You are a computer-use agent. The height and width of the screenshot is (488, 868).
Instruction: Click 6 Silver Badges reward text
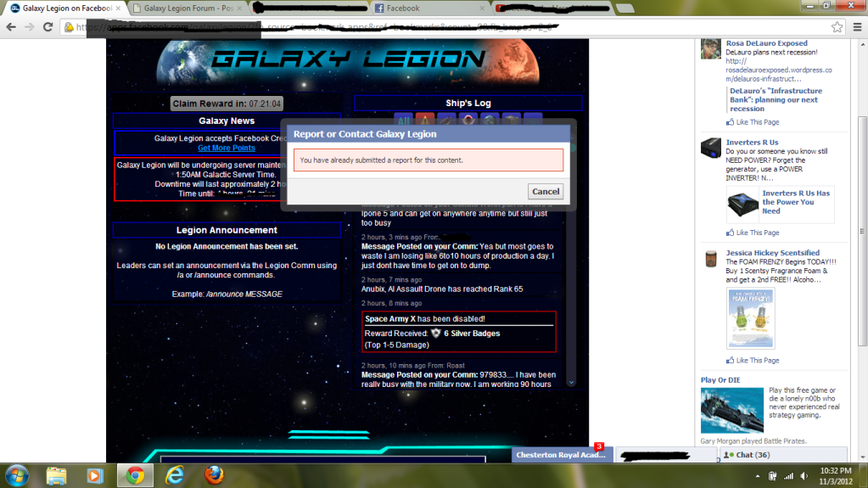pos(472,334)
